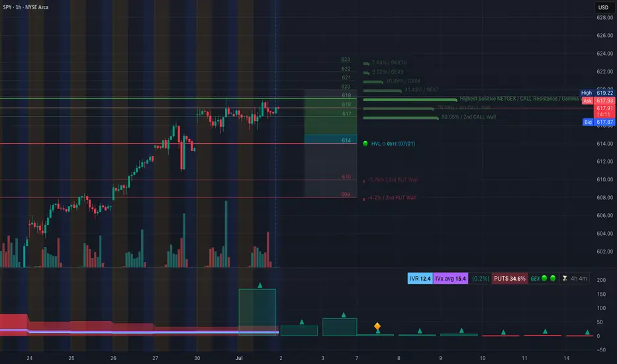Click the −50 label on lower pane axis

tap(600, 350)
